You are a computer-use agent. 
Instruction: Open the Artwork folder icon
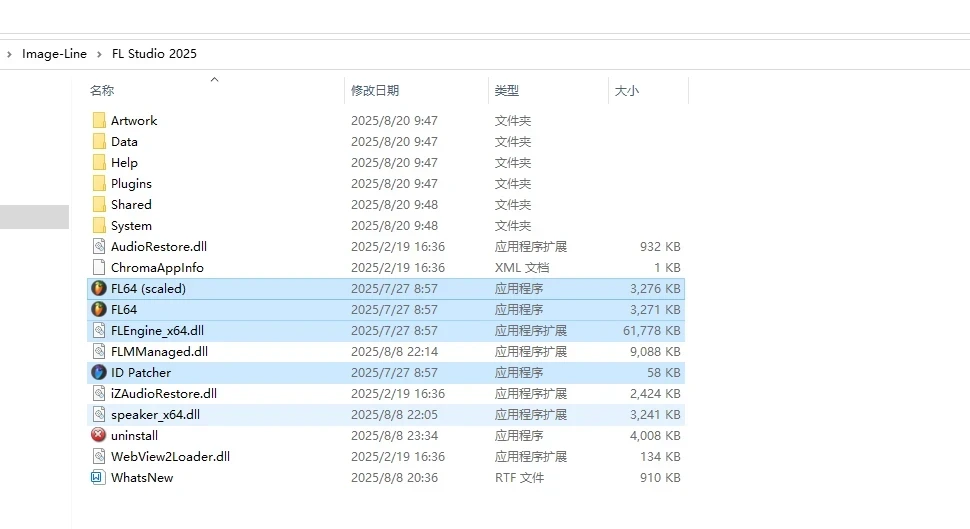(x=99, y=120)
